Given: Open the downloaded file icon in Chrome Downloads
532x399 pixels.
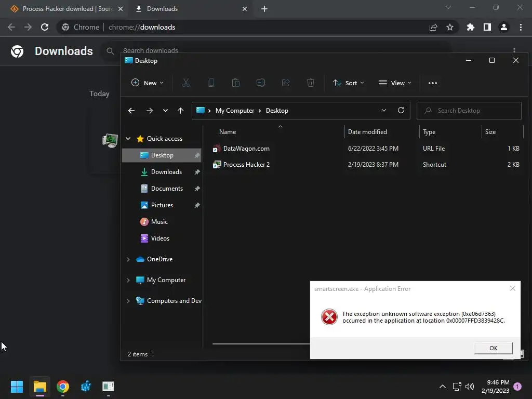Looking at the screenshot, I should coord(110,140).
